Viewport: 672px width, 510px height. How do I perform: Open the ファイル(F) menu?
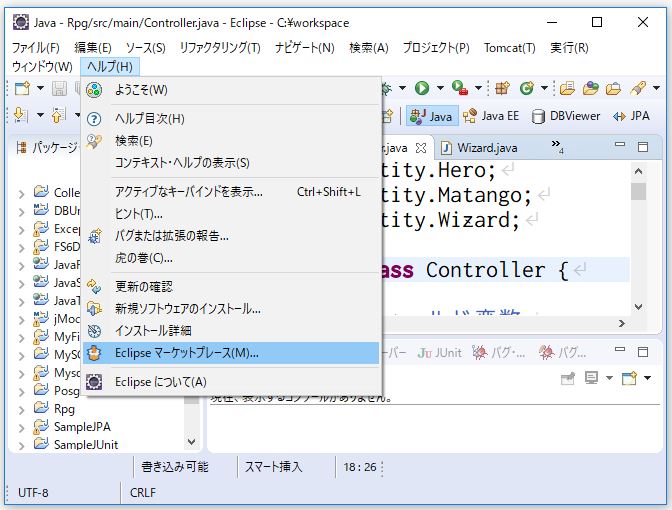pyautogui.click(x=36, y=48)
